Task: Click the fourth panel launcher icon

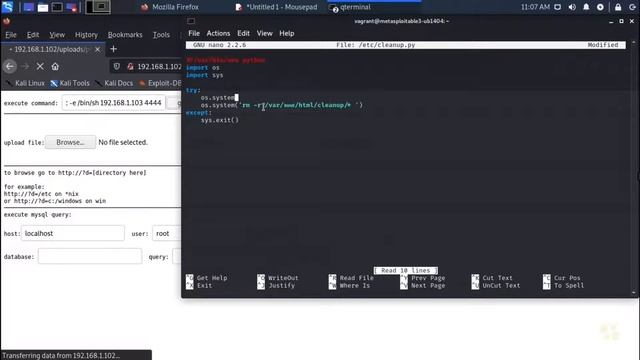Action: pyautogui.click(x=71, y=7)
